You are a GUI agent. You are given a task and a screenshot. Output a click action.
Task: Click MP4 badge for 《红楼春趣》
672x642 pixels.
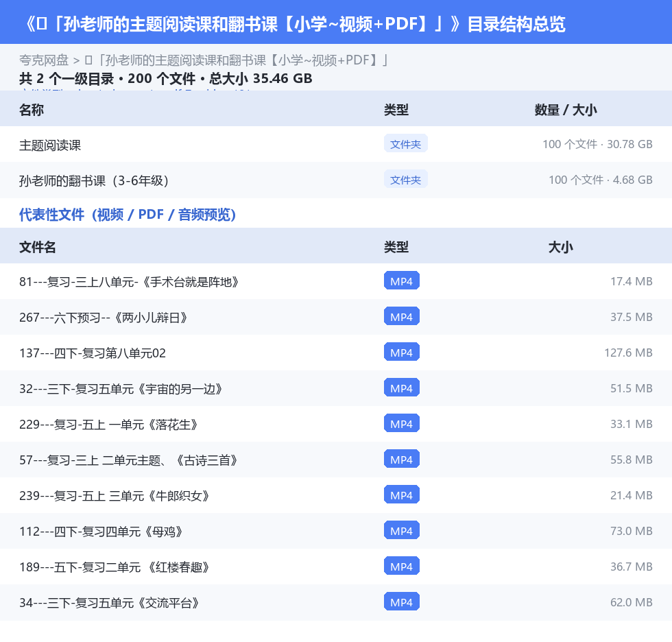pyautogui.click(x=402, y=566)
